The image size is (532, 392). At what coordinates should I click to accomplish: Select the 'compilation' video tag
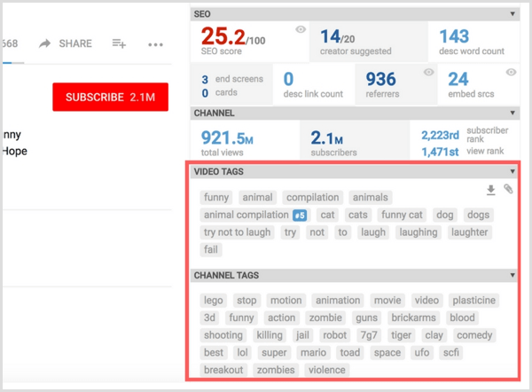pyautogui.click(x=312, y=197)
